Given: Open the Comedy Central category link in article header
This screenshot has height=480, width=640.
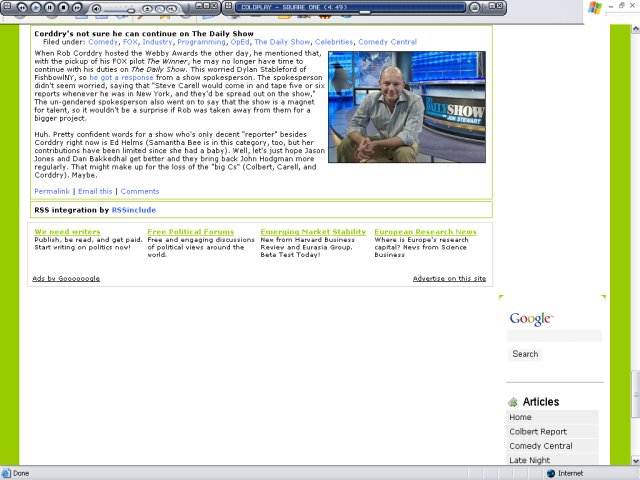Looking at the screenshot, I should point(387,42).
